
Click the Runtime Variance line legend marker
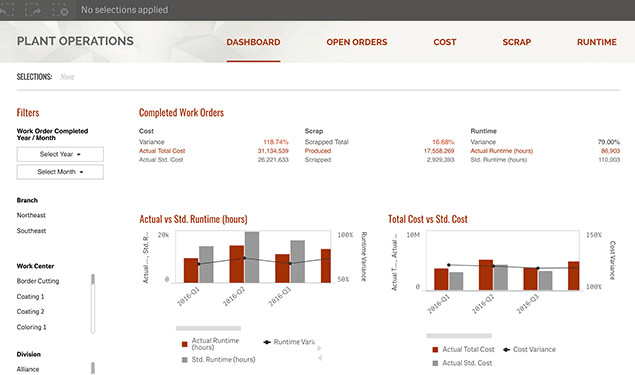click(x=267, y=342)
